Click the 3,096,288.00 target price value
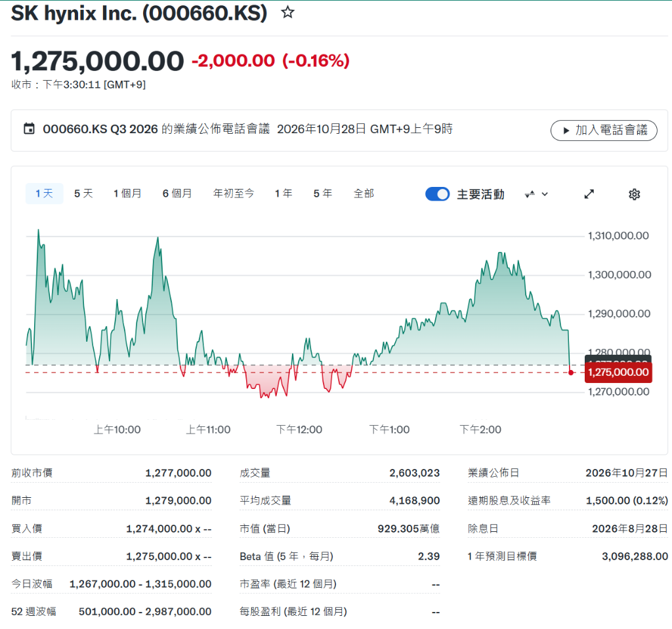Viewport: 672px width, 629px height. point(635,556)
